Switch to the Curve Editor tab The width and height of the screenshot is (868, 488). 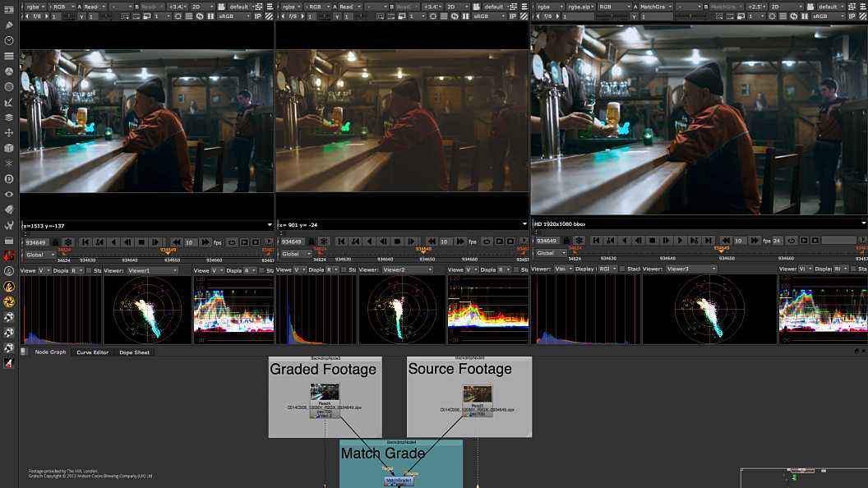(x=92, y=352)
